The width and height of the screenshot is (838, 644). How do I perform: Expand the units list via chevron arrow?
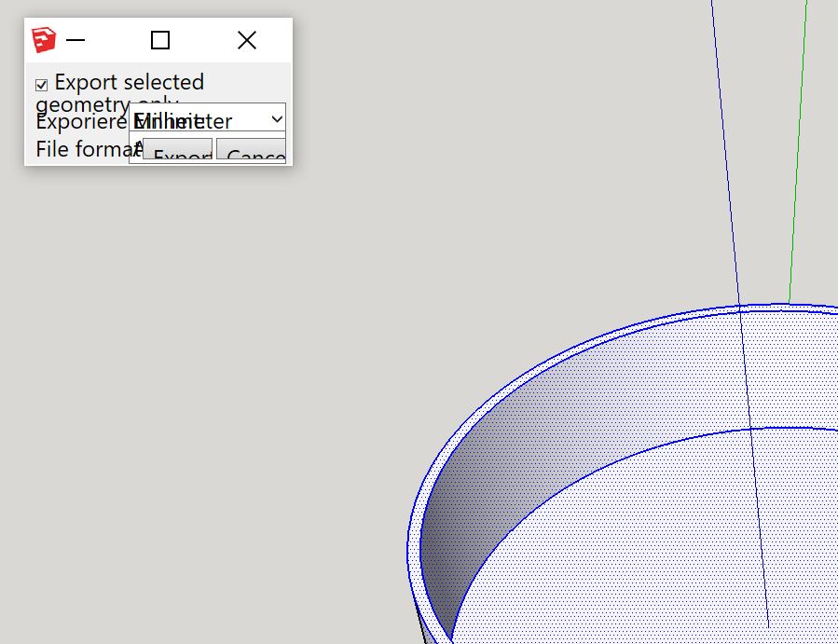[x=277, y=119]
